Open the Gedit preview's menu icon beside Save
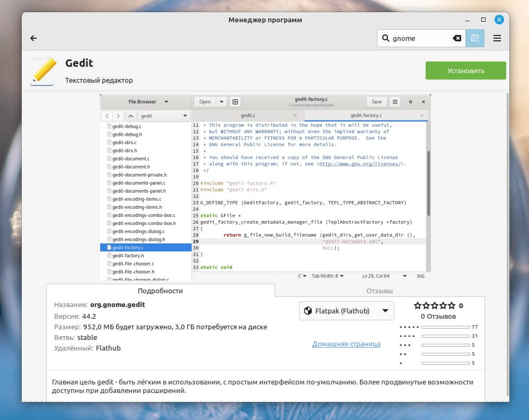The image size is (529, 420). 395,102
